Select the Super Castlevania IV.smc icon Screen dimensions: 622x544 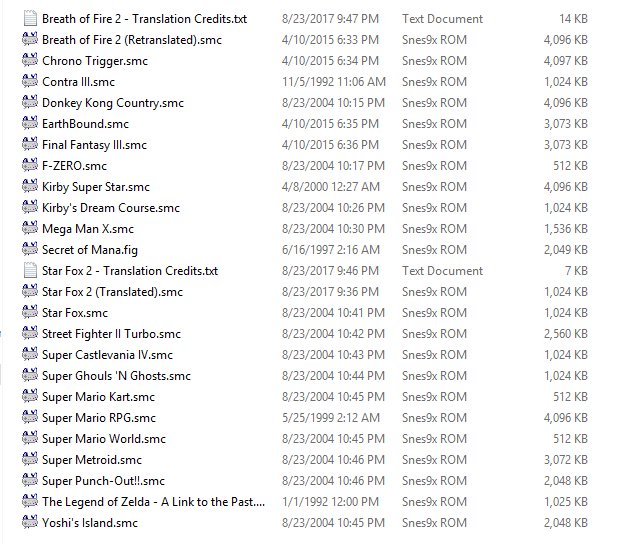tap(30, 355)
